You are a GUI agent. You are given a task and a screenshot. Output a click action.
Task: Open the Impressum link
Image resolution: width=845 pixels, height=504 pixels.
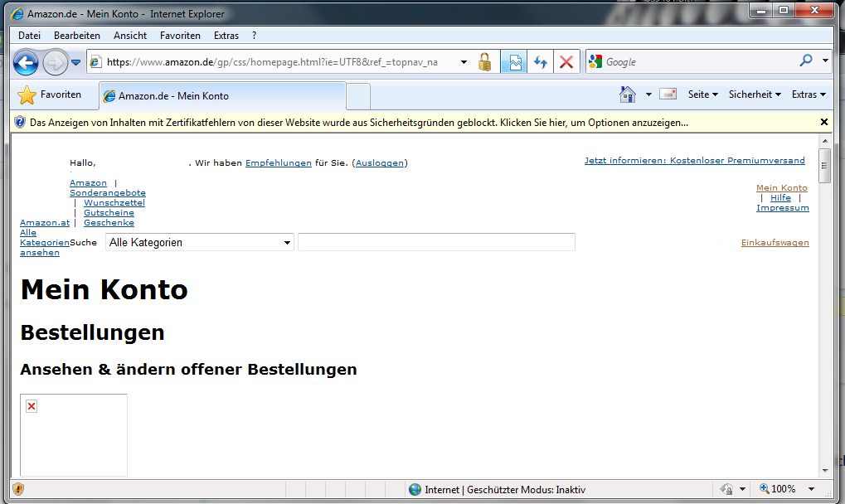(783, 208)
